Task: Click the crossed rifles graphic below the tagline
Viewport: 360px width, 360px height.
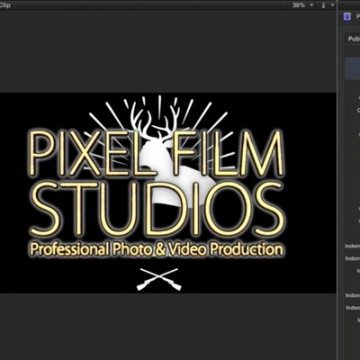Action: point(159,279)
